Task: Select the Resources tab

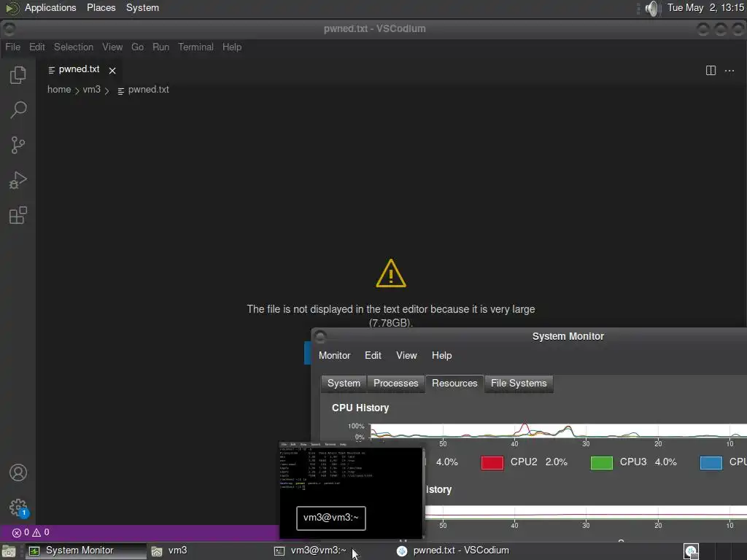Action: [454, 384]
